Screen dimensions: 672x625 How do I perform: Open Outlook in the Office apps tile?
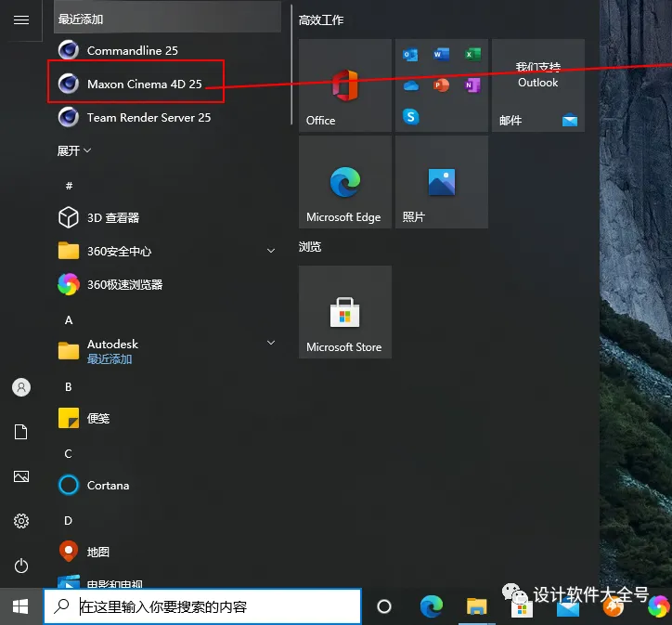tap(410, 55)
